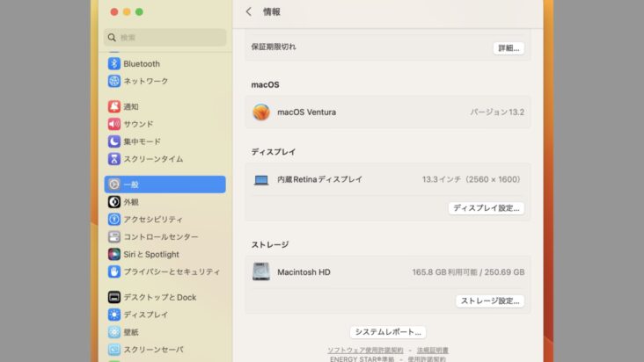Click the ENERGY STAR®準拠 text
644x362 pixels.
pyautogui.click(x=362, y=359)
